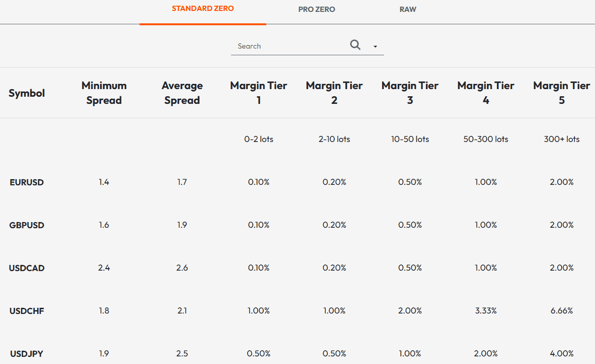Switch to the PRO ZERO tab
The width and height of the screenshot is (595, 364).
coord(316,9)
